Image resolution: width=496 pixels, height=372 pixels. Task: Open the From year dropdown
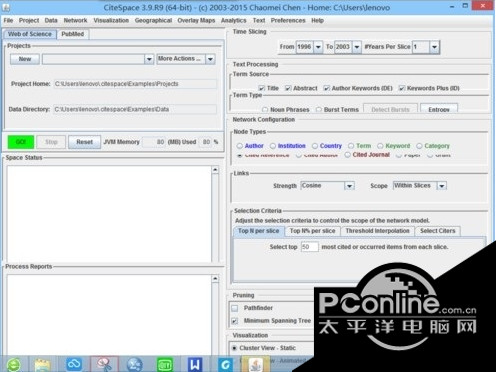click(318, 47)
